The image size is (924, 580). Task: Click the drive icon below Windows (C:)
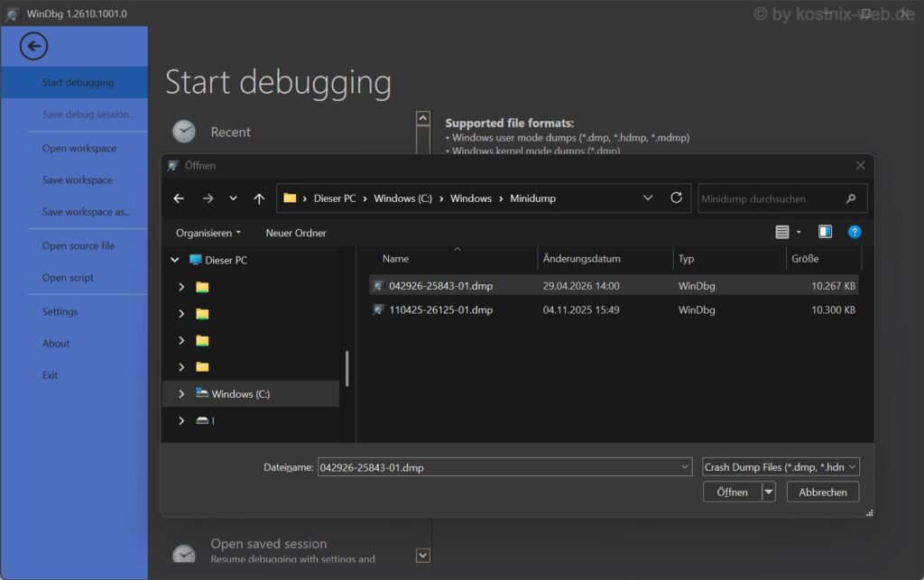(x=202, y=420)
